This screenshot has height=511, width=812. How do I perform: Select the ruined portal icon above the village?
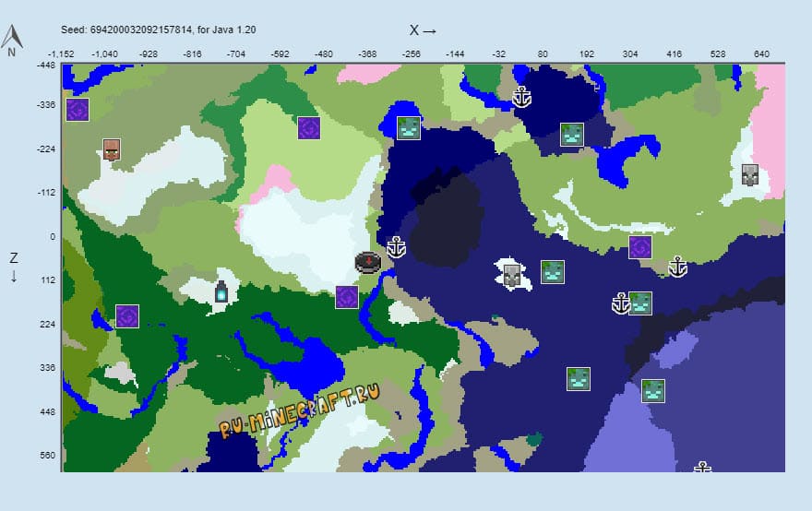(78, 110)
